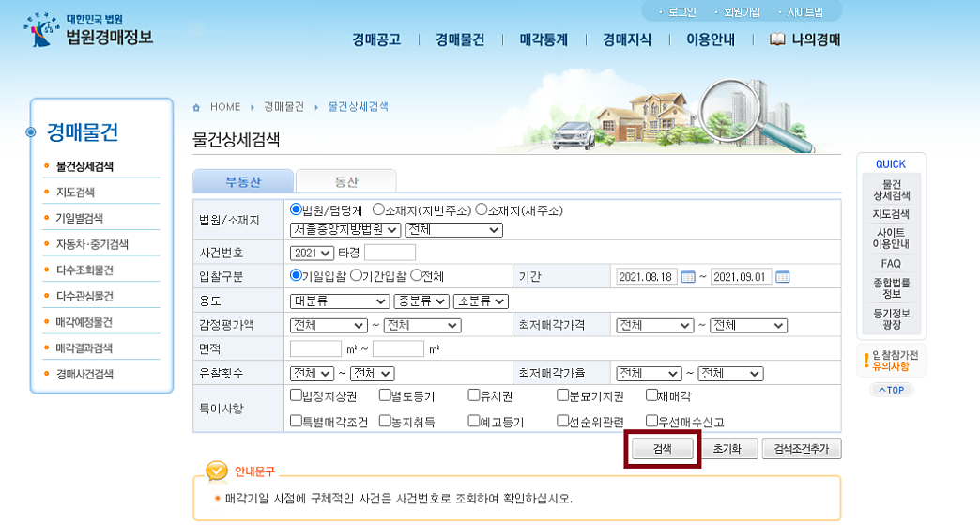
Task: Select 전체 radio in 입찰구분
Action: tap(416, 275)
